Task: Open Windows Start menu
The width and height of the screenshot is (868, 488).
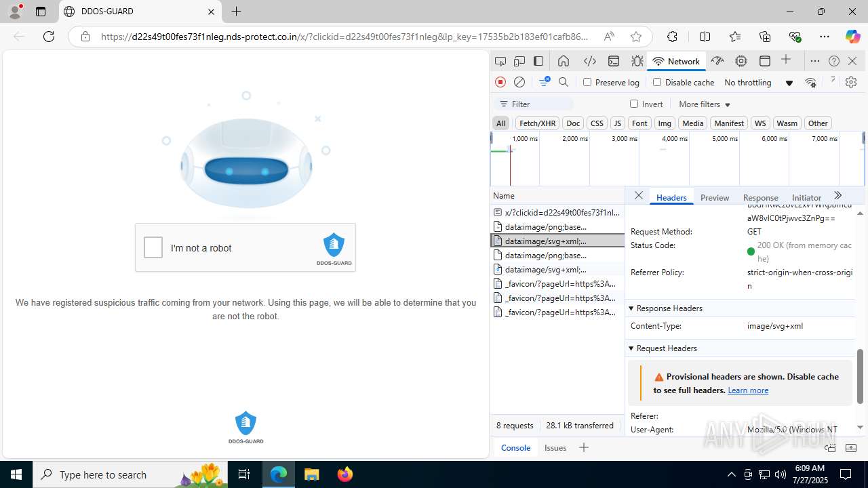Action: [x=16, y=474]
